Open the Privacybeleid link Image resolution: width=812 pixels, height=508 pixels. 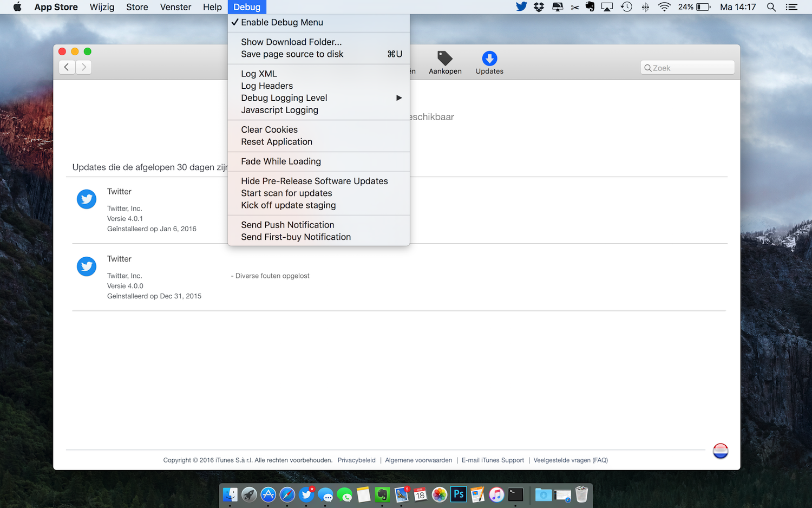356,460
